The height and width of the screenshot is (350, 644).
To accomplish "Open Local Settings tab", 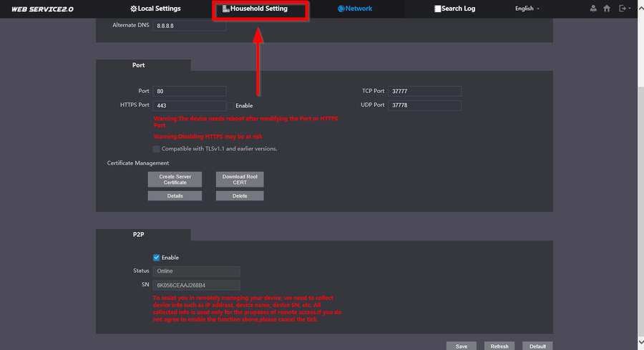I will (155, 9).
